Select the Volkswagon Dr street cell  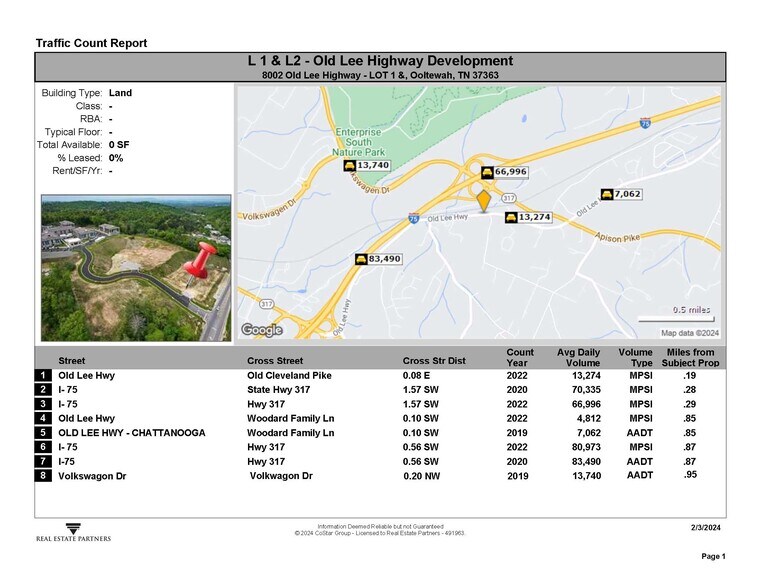pos(92,476)
